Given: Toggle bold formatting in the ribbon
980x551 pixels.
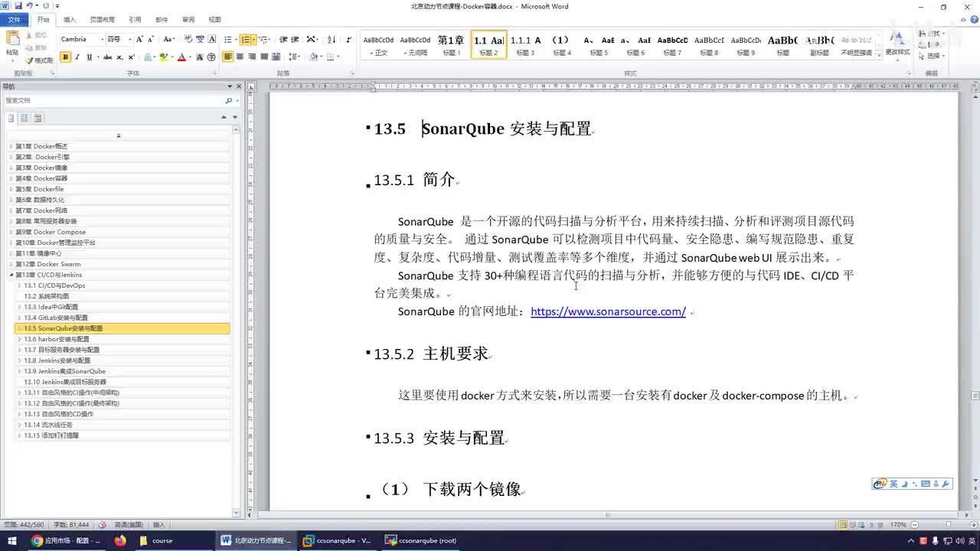Looking at the screenshot, I should coord(65,57).
